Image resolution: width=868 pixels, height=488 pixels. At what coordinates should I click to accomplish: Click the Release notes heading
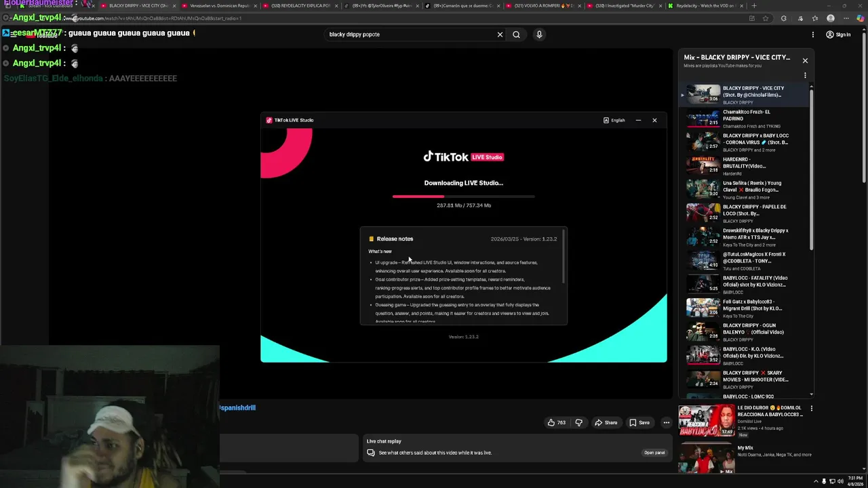coord(395,239)
